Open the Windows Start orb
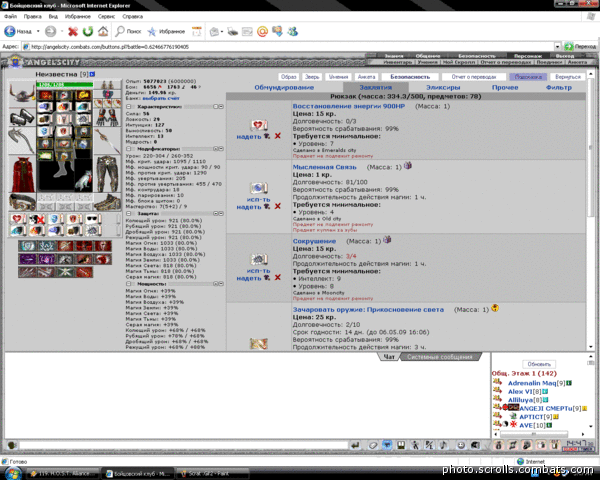Viewport: 600px width, 480px height. [x=12, y=473]
